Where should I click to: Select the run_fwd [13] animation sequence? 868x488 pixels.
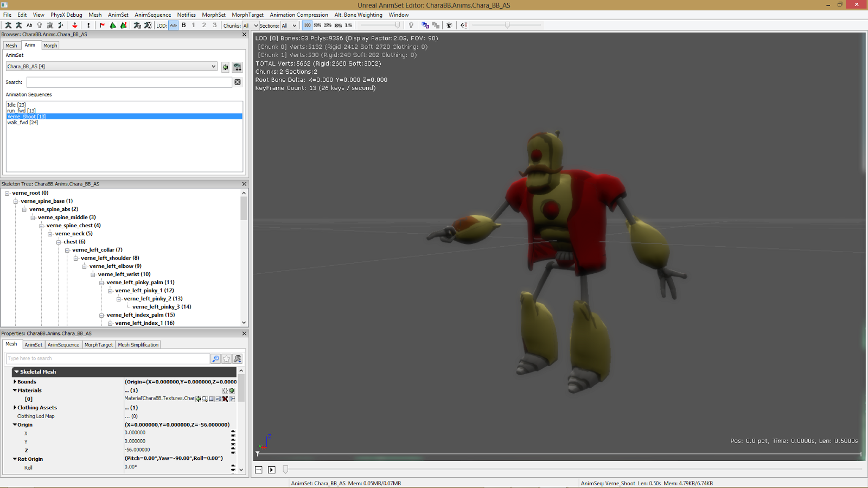[x=124, y=111]
